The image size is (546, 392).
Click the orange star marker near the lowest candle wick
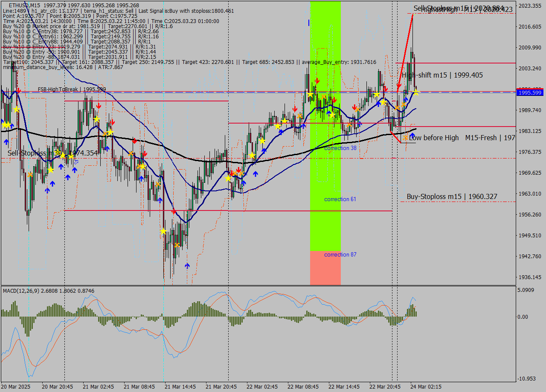[x=177, y=245]
